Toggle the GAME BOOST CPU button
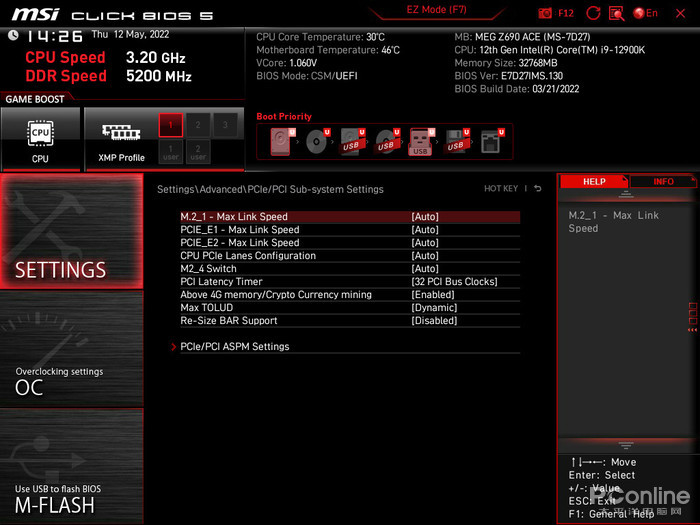This screenshot has height=525, width=700. tap(41, 139)
